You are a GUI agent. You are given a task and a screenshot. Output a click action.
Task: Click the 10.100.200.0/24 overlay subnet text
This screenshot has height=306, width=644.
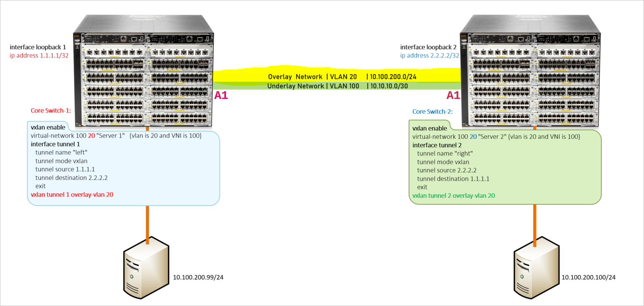coord(393,77)
